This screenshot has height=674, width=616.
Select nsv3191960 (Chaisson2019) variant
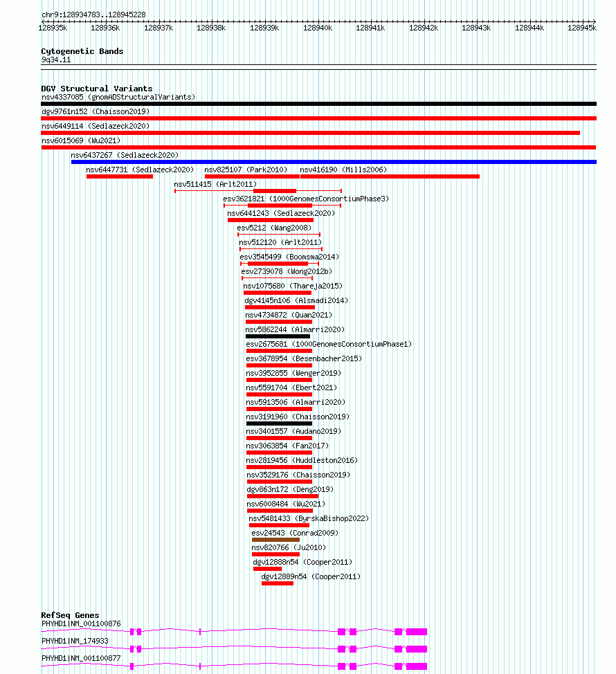[298, 417]
